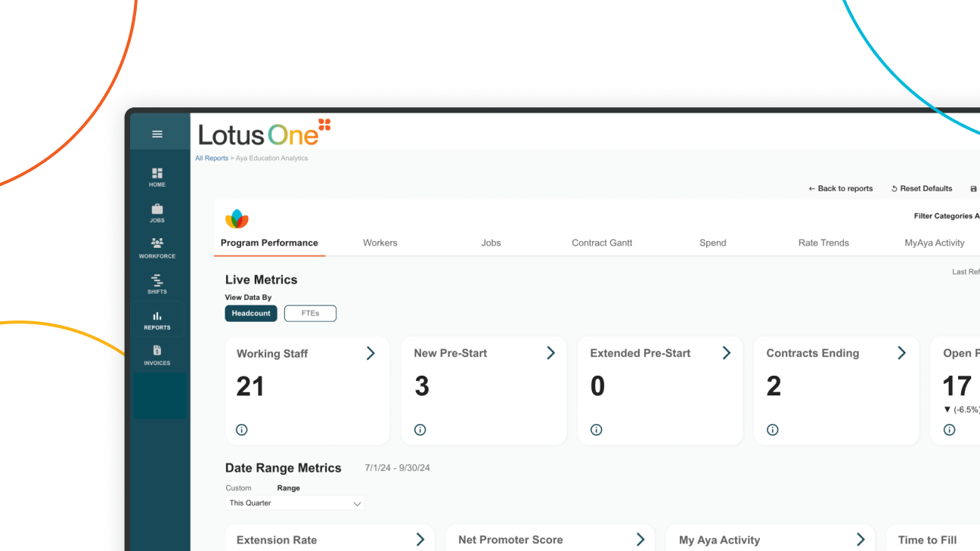This screenshot has width=980, height=551.
Task: Open Reports section in sidebar
Action: click(x=157, y=320)
